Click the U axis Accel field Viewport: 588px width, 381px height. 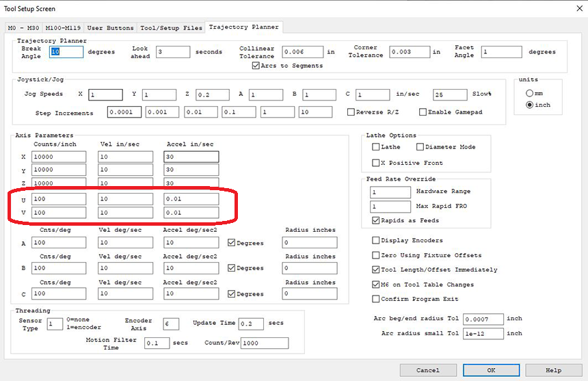191,199
